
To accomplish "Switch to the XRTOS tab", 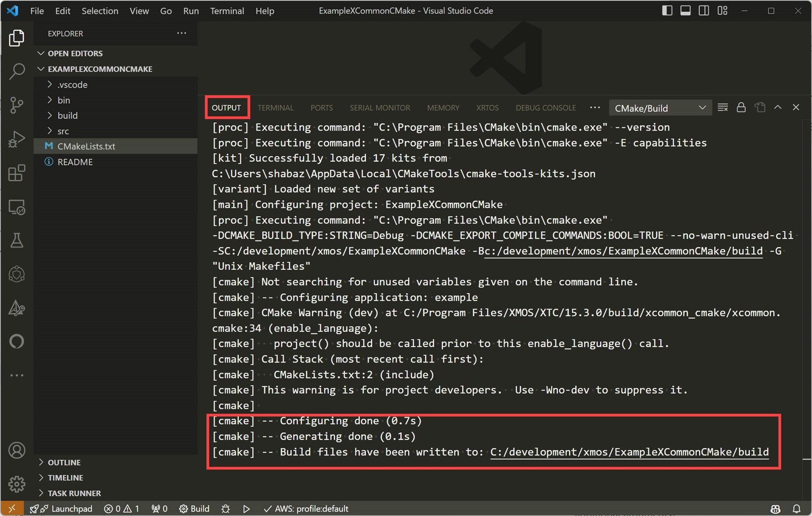I will [x=487, y=108].
